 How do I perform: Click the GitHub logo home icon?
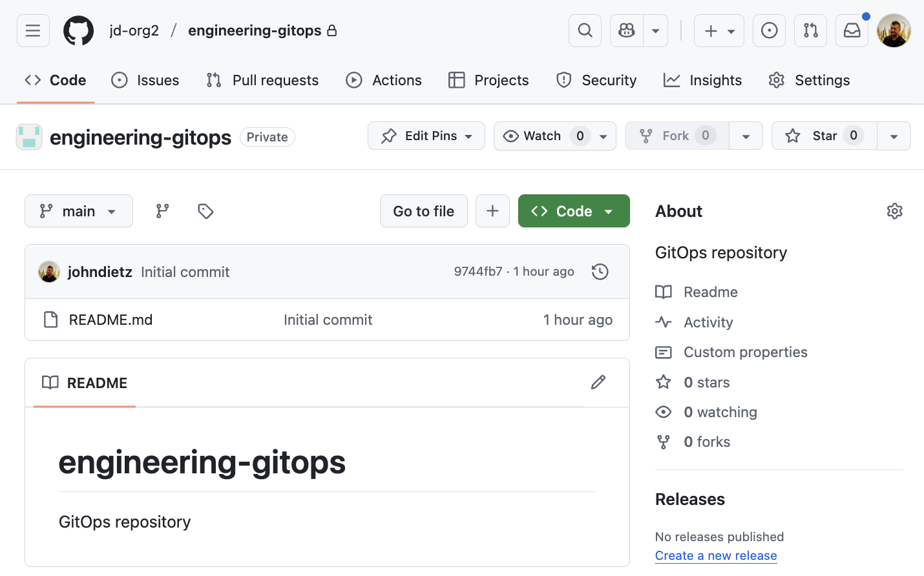78,30
